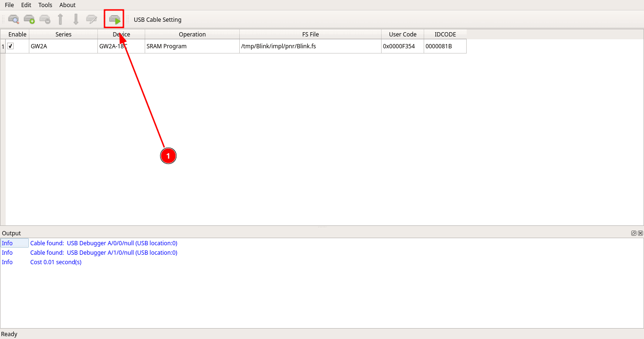Select the 0x0000F354 user code cell
Viewport: 644px width, 339px height.
tap(403, 46)
